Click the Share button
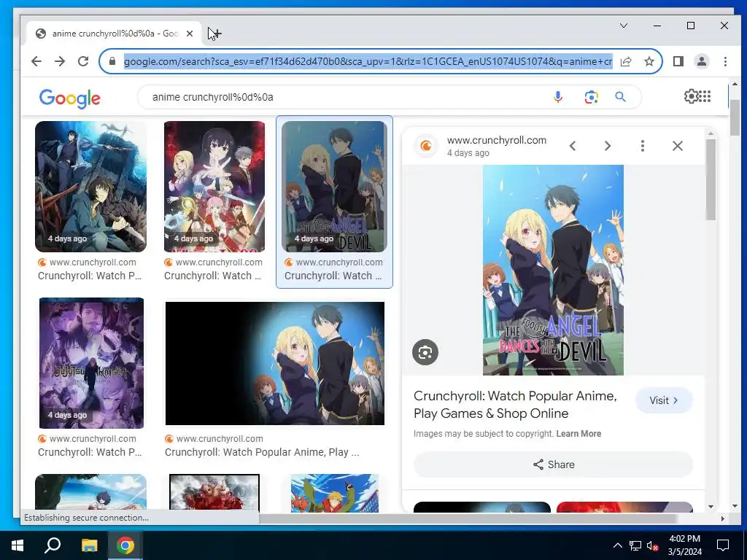This screenshot has height=560, width=747. coord(553,464)
